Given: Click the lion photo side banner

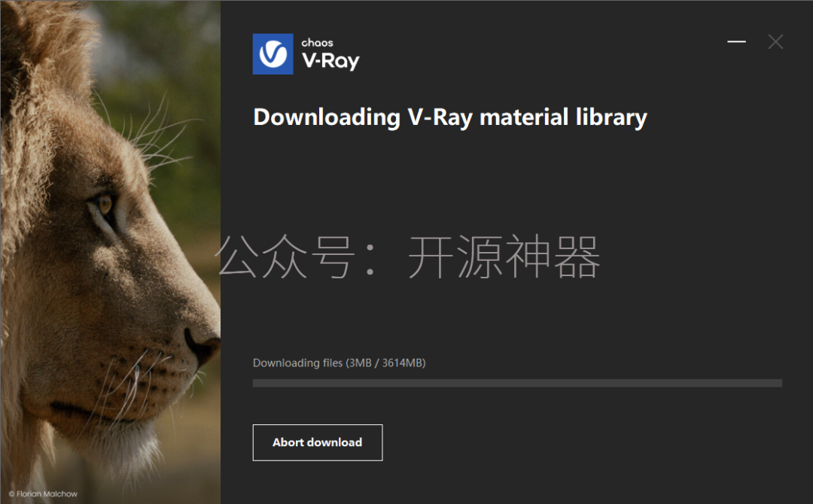Looking at the screenshot, I should click(x=111, y=252).
